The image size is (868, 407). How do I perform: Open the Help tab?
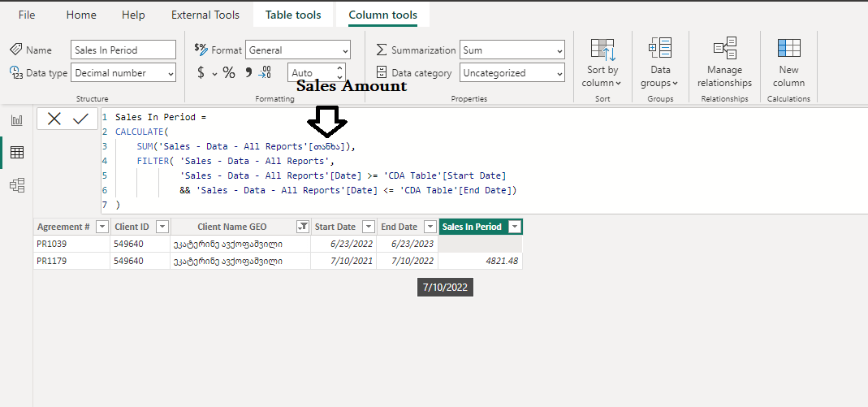(x=133, y=15)
